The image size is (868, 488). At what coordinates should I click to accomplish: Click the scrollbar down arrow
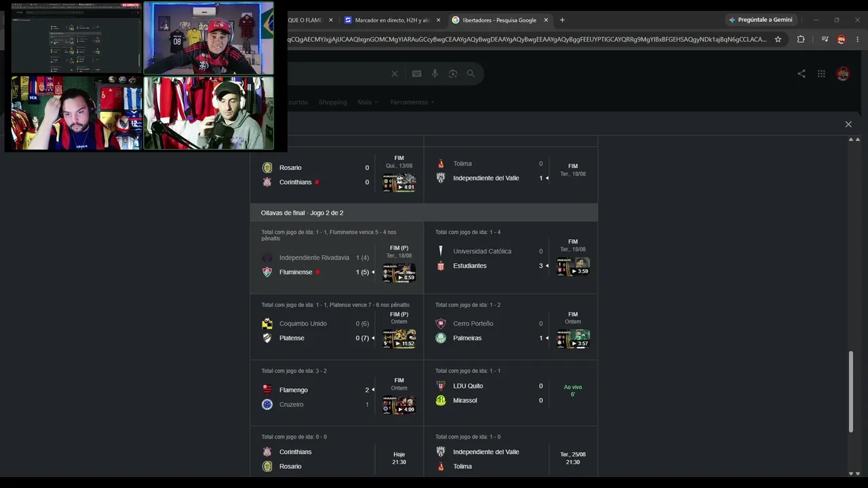[x=850, y=473]
